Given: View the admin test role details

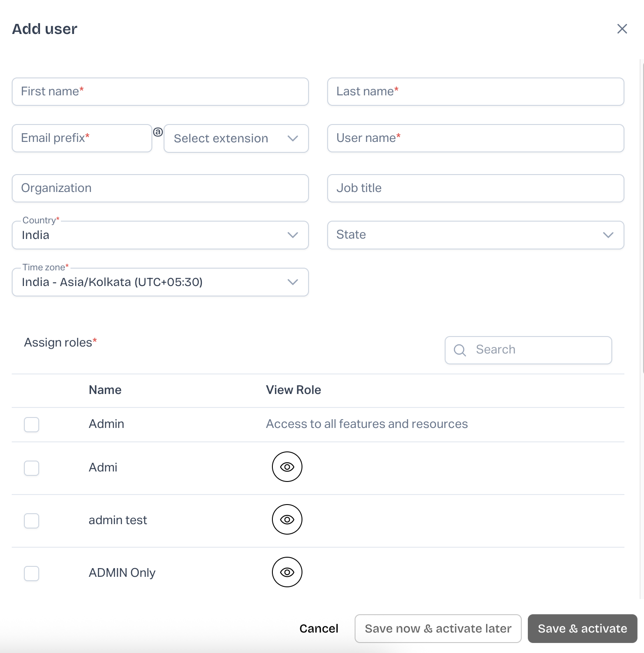Looking at the screenshot, I should pyautogui.click(x=287, y=519).
